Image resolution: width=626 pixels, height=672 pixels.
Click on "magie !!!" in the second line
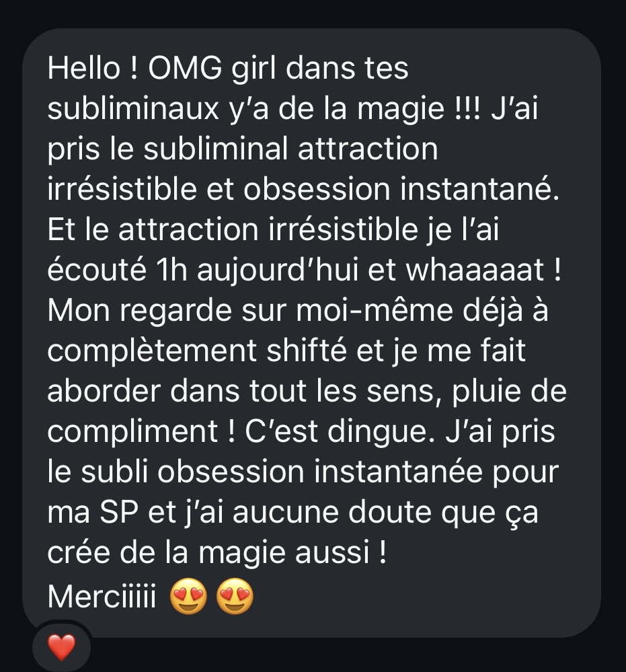(x=394, y=110)
